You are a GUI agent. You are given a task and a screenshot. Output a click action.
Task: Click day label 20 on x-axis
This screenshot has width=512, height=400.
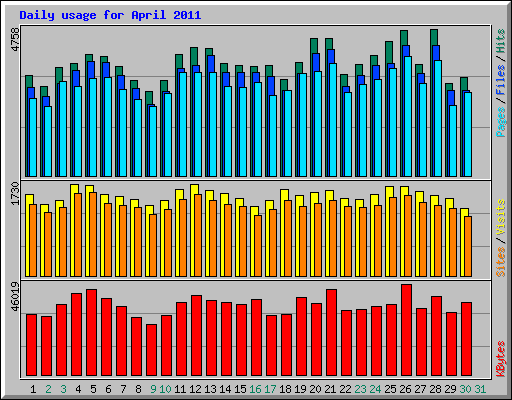315,389
